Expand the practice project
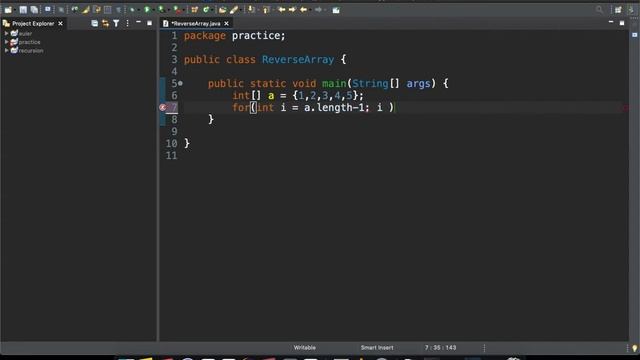The image size is (640, 360). click(x=6, y=42)
